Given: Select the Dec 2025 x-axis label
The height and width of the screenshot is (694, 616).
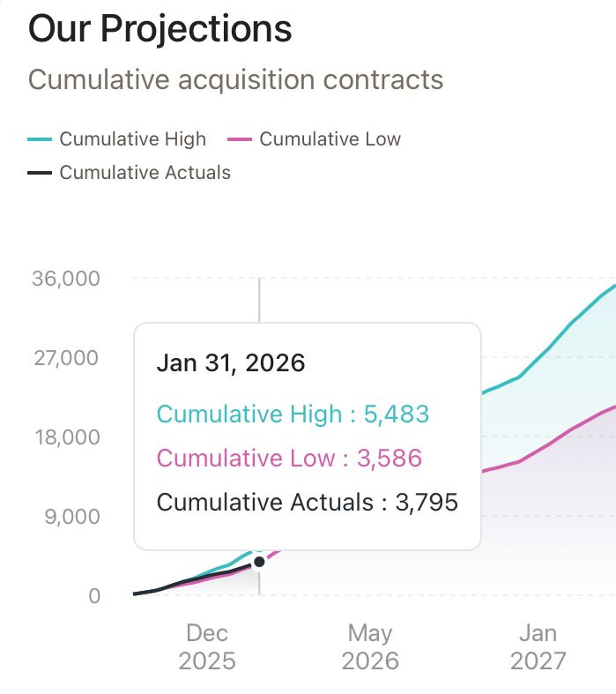Looking at the screenshot, I should [207, 646].
